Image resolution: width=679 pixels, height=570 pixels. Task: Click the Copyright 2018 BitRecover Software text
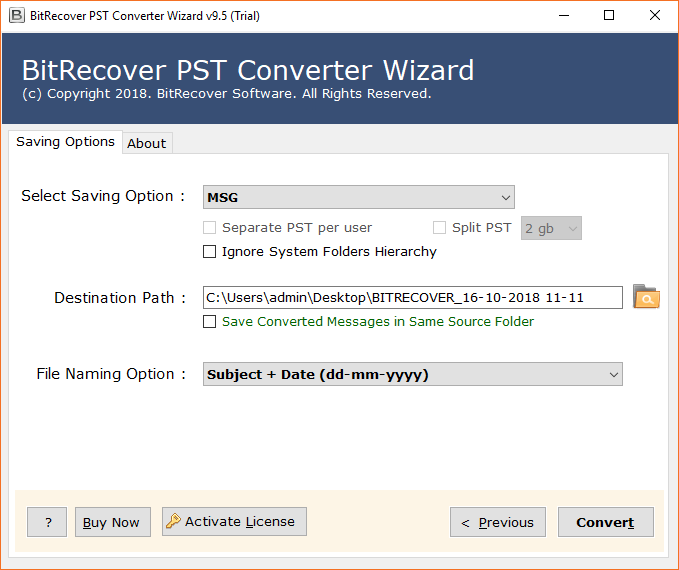pyautogui.click(x=226, y=94)
